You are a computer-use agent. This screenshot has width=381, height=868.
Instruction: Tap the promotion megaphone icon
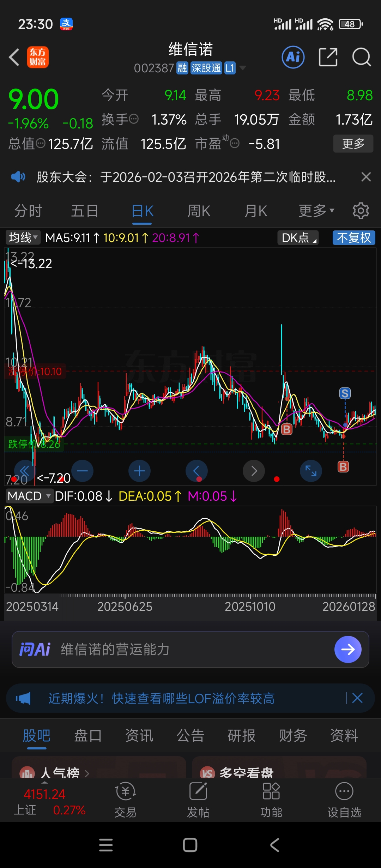pyautogui.click(x=23, y=698)
